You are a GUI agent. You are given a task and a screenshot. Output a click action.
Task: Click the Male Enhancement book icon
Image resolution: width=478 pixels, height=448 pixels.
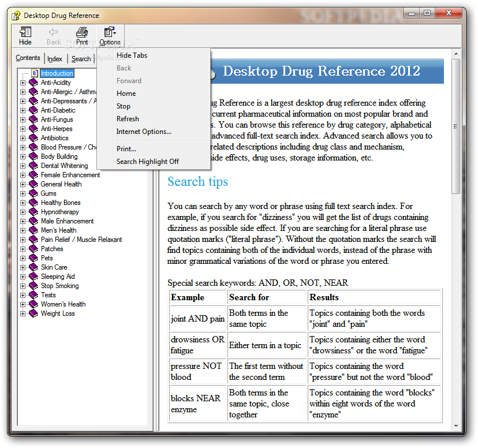pos(33,221)
